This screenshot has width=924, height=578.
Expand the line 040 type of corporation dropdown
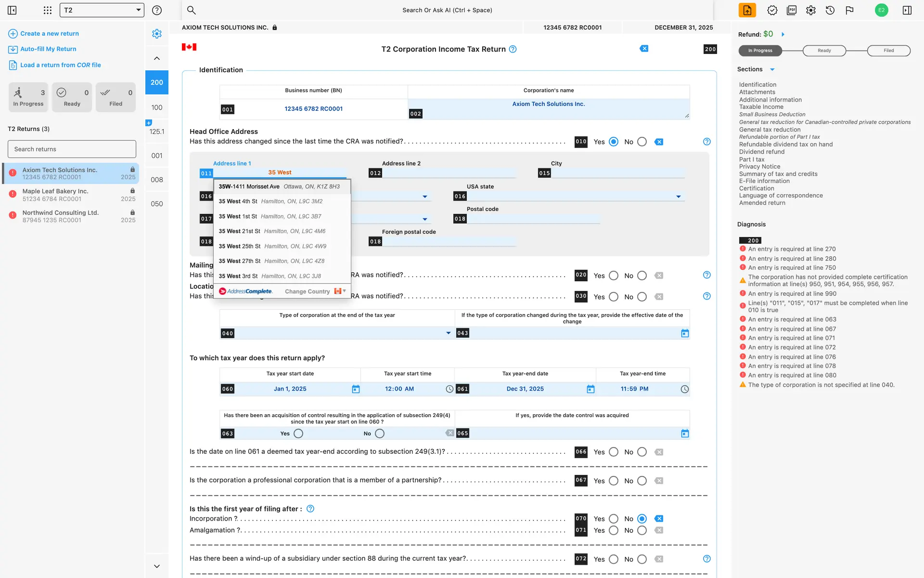449,333
